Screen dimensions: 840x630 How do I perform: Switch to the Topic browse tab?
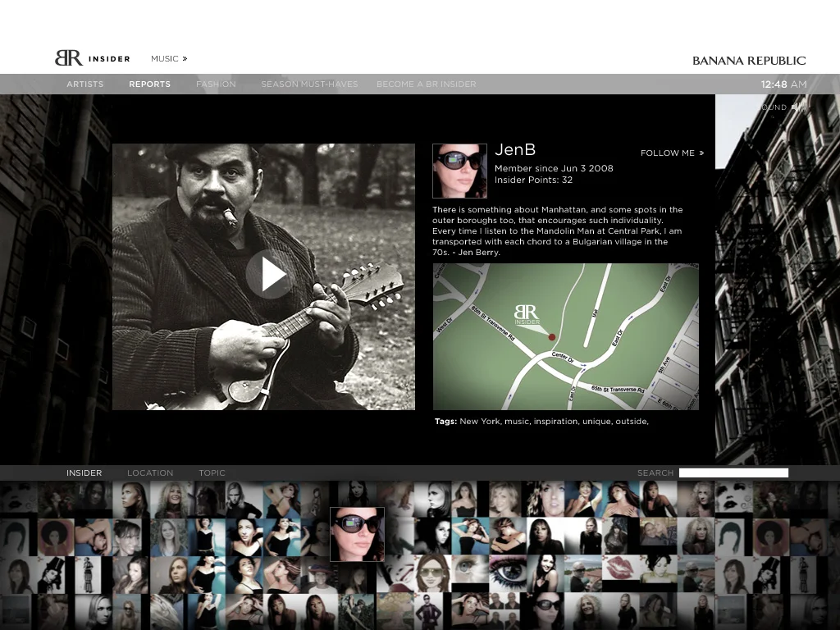click(212, 473)
